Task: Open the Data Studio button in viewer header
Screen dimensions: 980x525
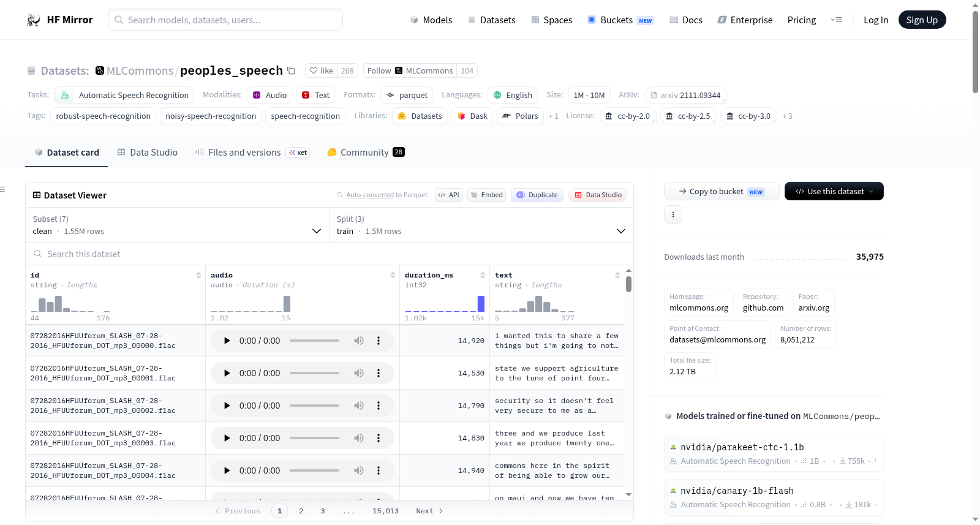Action: tap(598, 195)
